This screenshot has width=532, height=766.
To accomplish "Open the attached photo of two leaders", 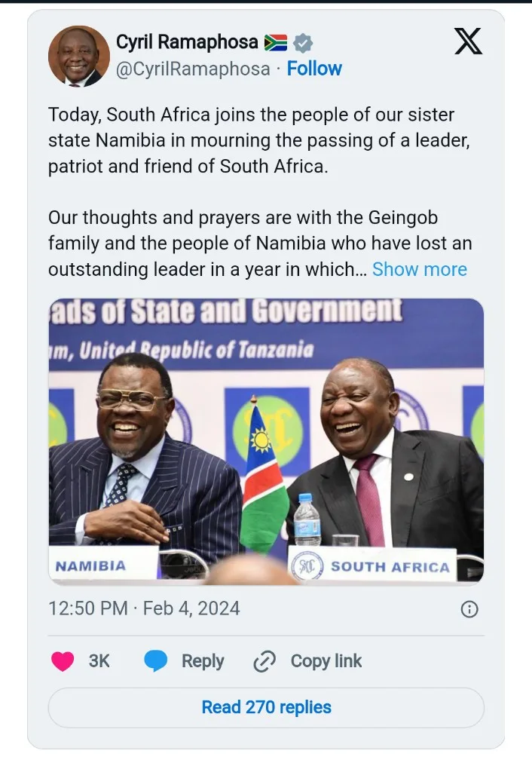I will click(x=266, y=441).
